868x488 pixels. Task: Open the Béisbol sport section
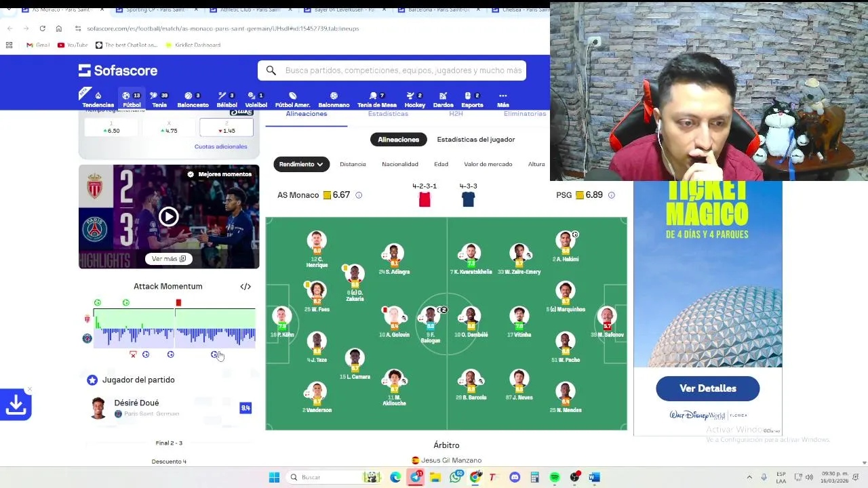[x=226, y=100]
